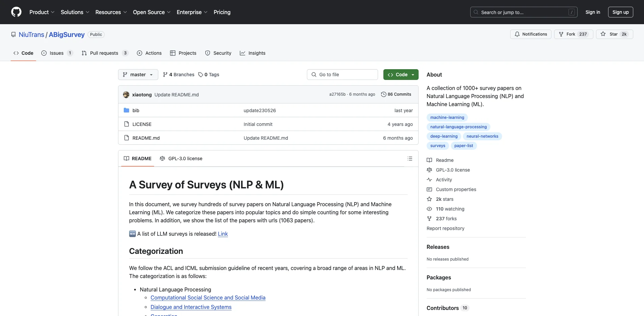Open the Packages section heading
This screenshot has width=644, height=316.
click(439, 277)
